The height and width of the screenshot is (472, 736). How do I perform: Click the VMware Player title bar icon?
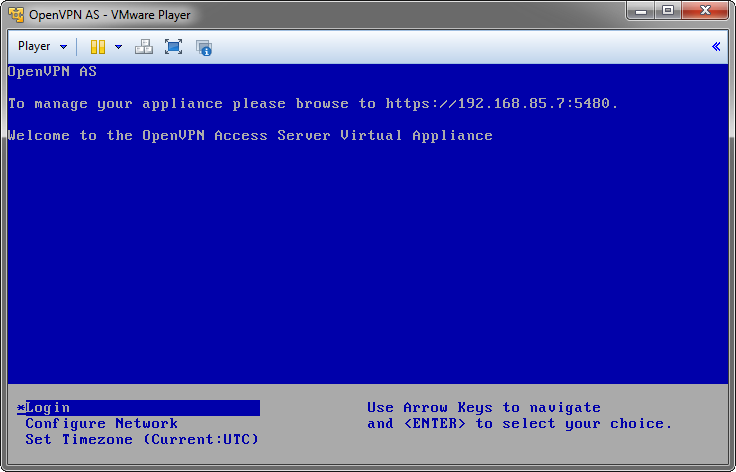tap(16, 15)
